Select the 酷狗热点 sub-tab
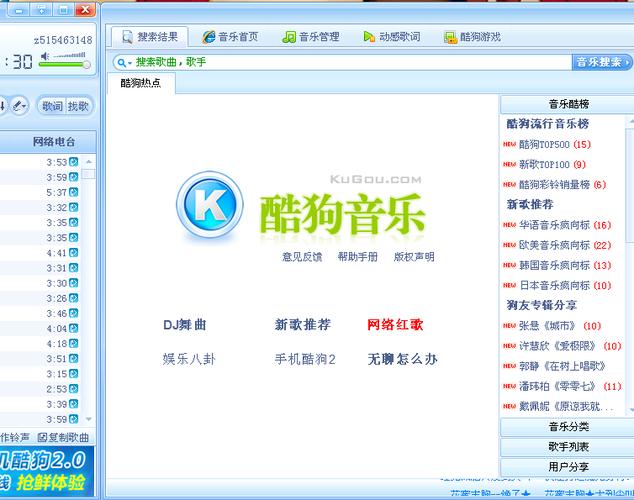Viewport: 634px width, 500px height. click(141, 83)
